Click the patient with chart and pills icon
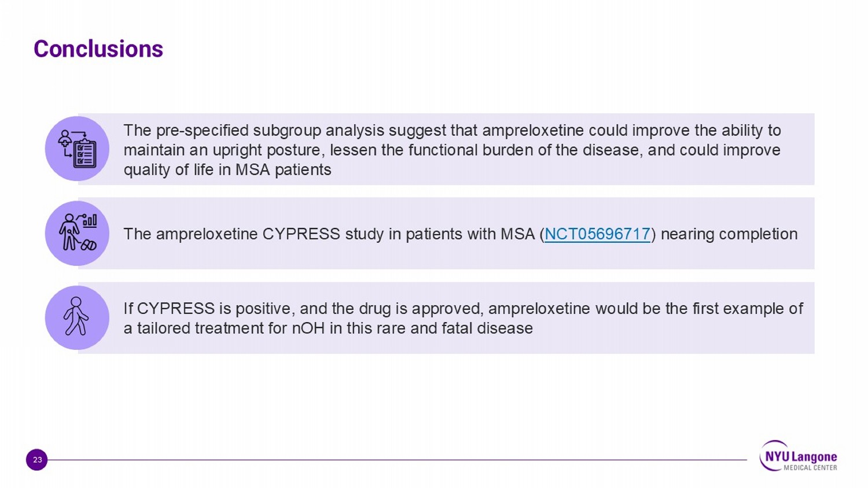The image size is (868, 488). click(77, 233)
